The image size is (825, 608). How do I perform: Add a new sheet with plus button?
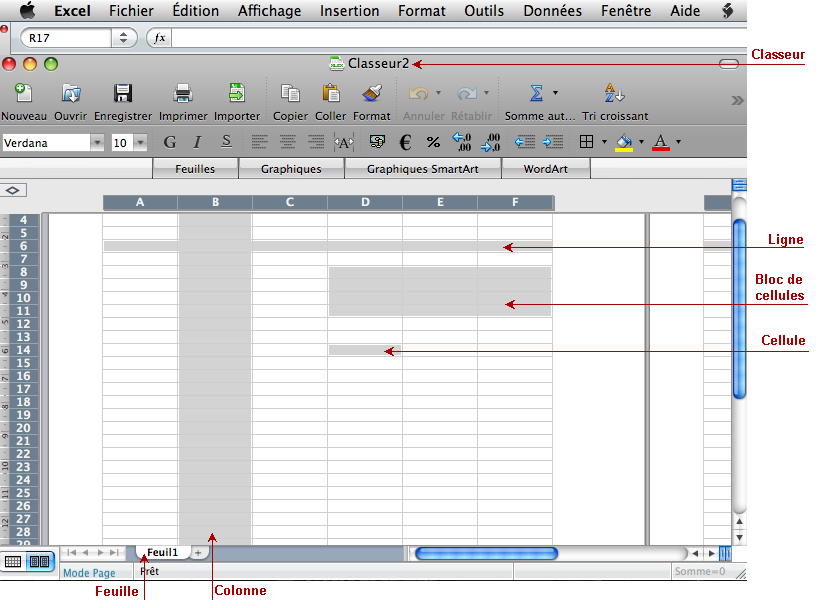(x=198, y=553)
